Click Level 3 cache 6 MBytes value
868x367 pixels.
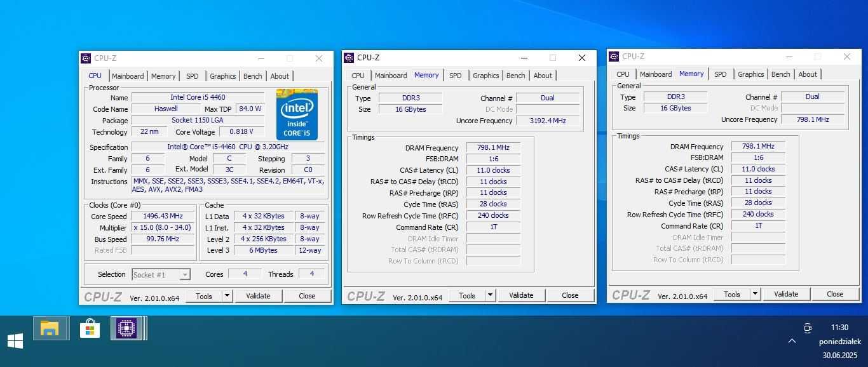point(263,250)
